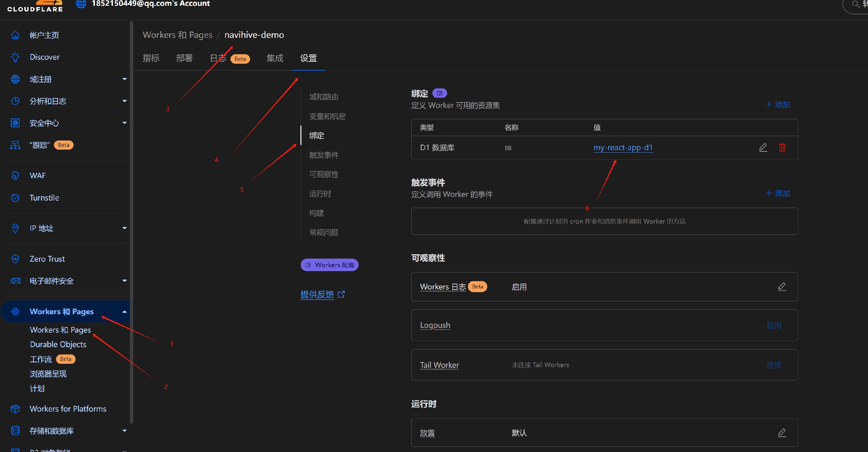Click the 帐户主页 home icon
Image resolution: width=868 pixels, height=452 pixels.
tap(15, 35)
